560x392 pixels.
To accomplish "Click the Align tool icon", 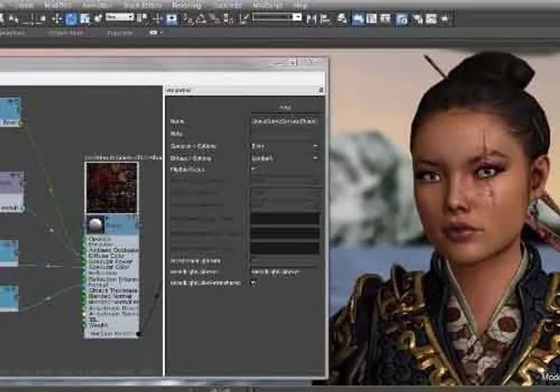I will (x=325, y=19).
